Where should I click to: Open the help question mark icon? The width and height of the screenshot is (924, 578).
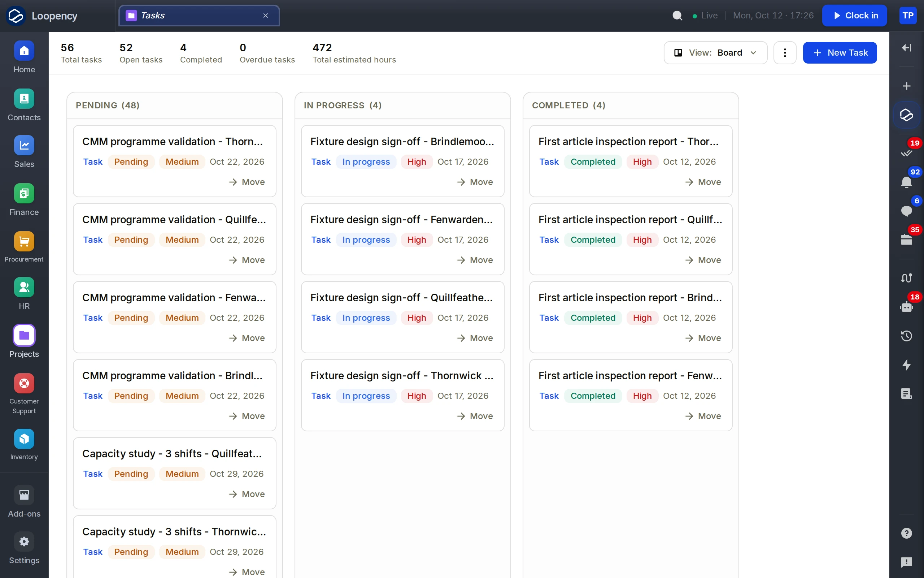click(906, 533)
